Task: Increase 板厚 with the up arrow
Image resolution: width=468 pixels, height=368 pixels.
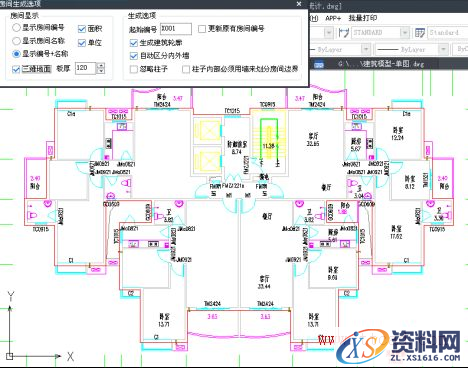Action: tap(101, 65)
